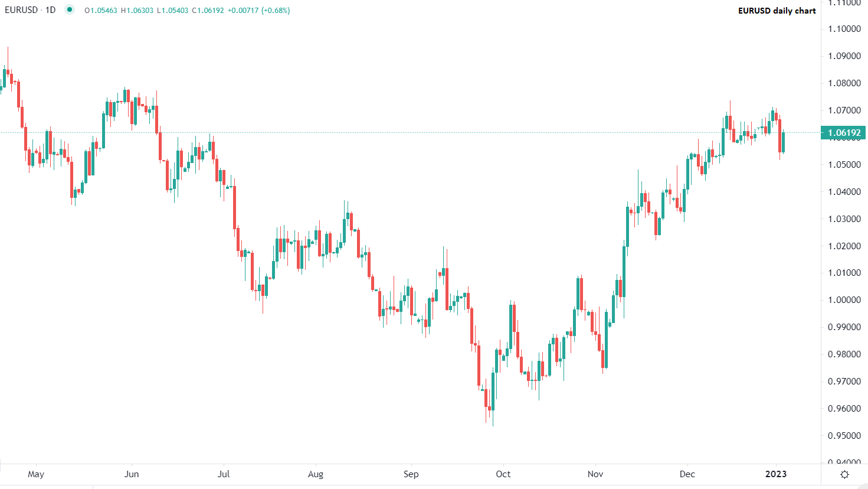Click the 1.03000 price scale label

tap(844, 219)
